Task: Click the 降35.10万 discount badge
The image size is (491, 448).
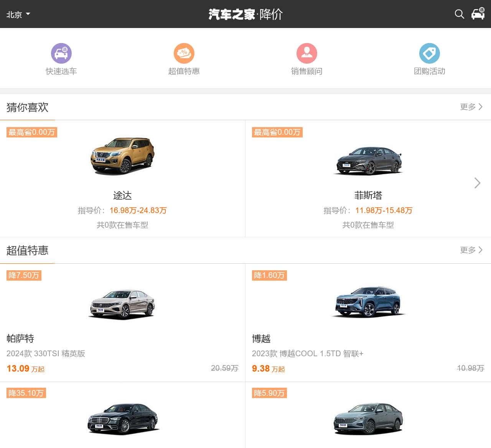Action: [x=26, y=393]
